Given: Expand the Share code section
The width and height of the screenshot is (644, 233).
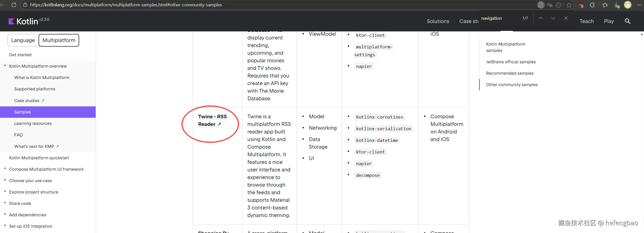Looking at the screenshot, I should coord(5,203).
